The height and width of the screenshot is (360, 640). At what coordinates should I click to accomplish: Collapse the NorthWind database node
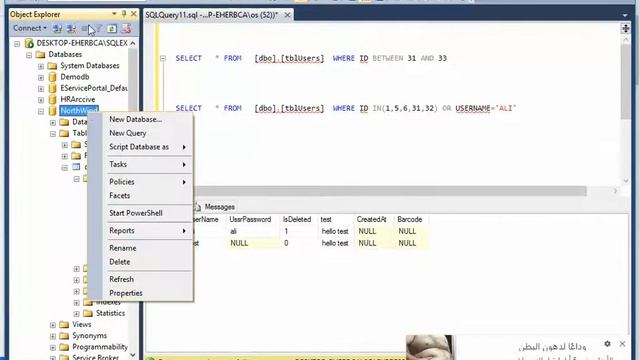click(41, 111)
